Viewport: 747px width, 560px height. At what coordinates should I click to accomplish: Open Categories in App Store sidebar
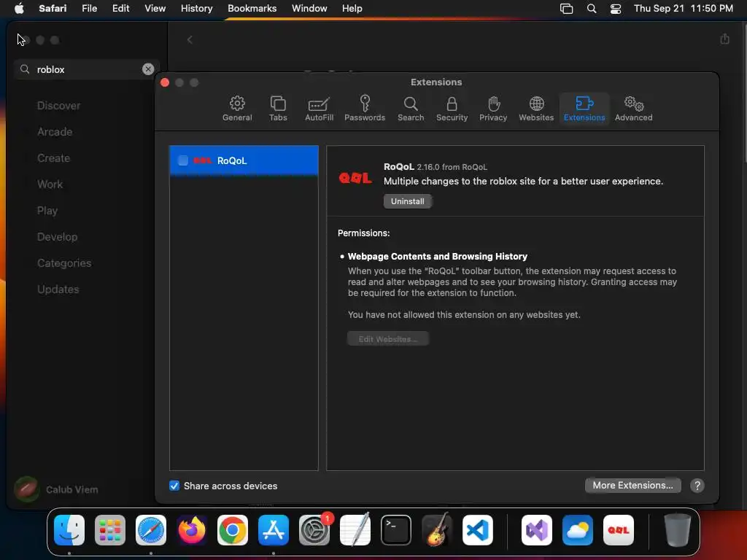point(64,262)
